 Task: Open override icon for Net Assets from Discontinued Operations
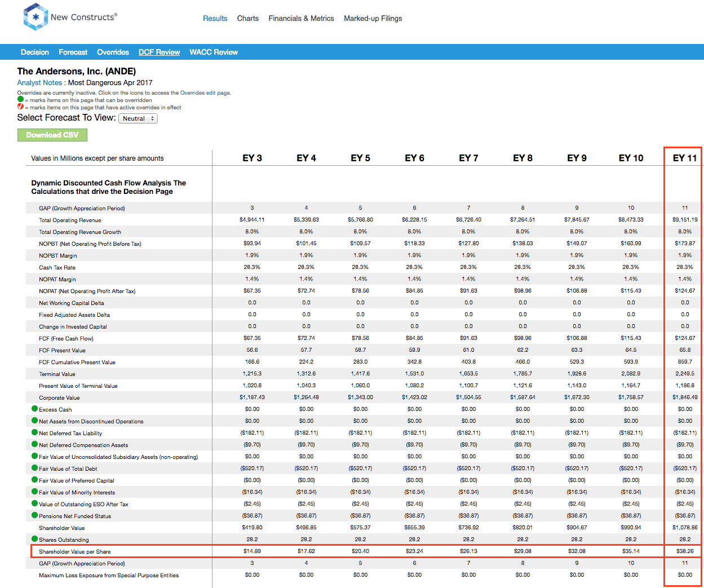click(35, 421)
